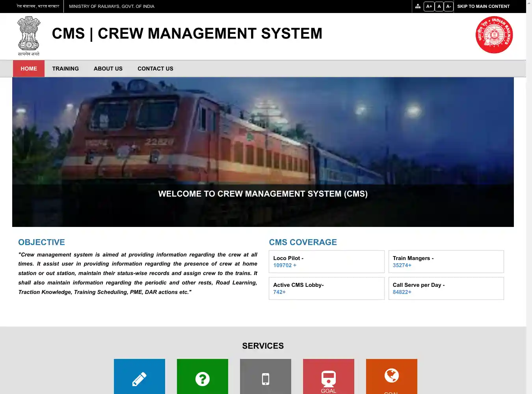Viewport: 532px width, 394px height.
Task: Click the 35274+ train managers count
Action: (402, 265)
